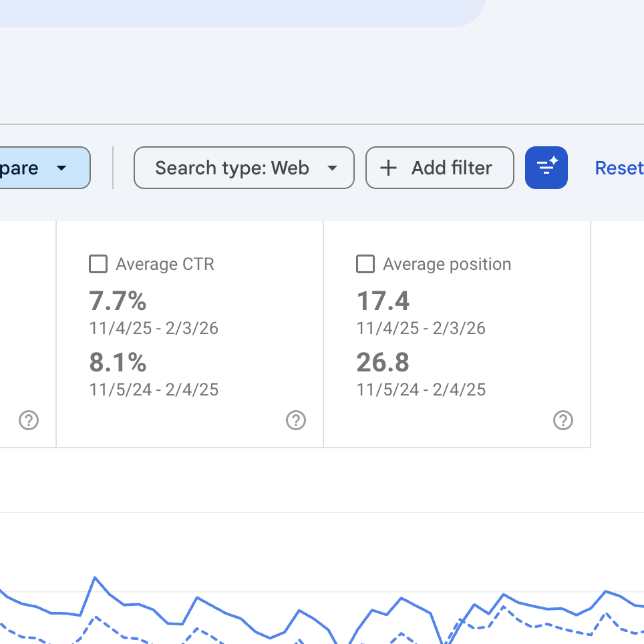Viewport: 644px width, 644px height.
Task: Open the Compare date range dropdown arrow
Action: point(61,168)
